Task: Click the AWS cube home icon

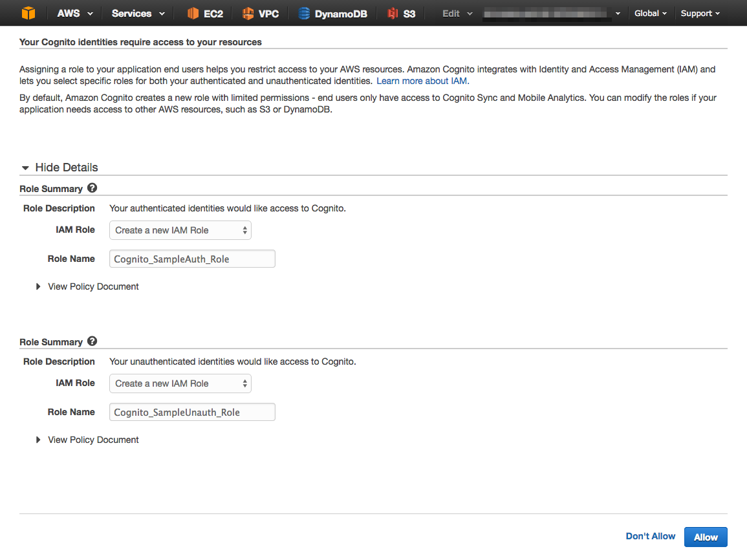Action: (27, 12)
